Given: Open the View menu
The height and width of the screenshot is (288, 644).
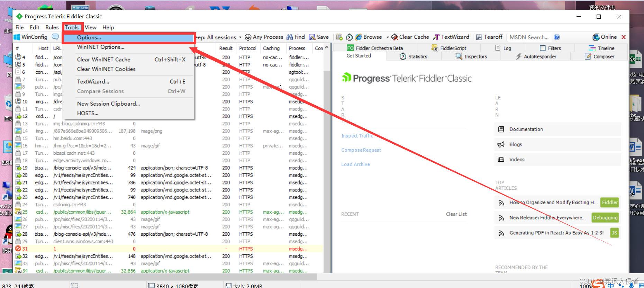Looking at the screenshot, I should 91,27.
